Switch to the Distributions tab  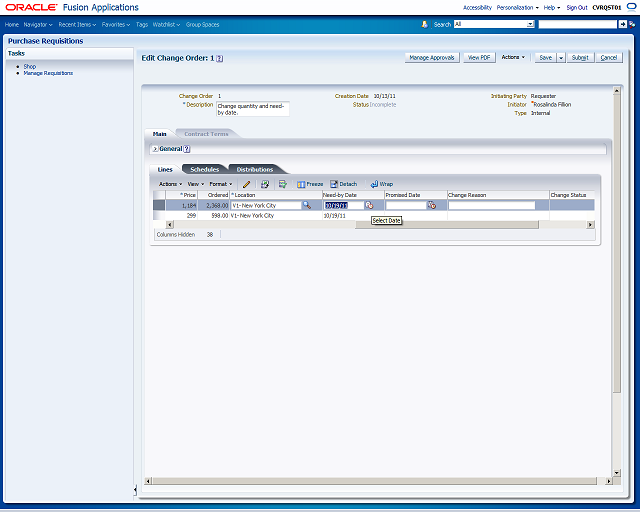coord(255,169)
